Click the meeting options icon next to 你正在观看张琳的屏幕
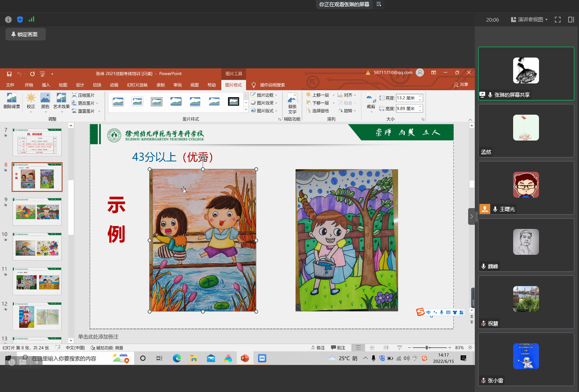This screenshot has height=392, width=579. click(378, 4)
